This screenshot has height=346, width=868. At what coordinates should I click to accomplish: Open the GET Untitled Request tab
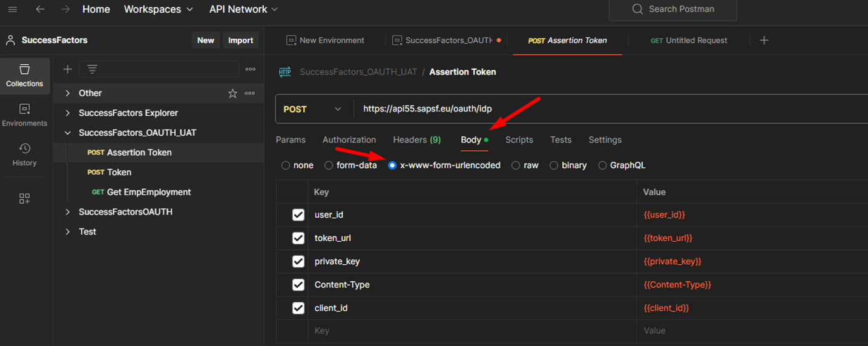click(x=689, y=41)
